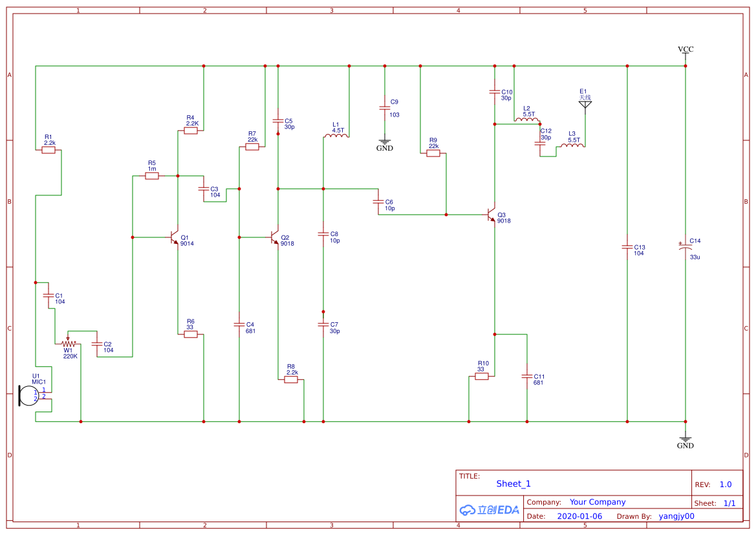Click the Sheet_1 title text
Viewport: 756px width, 535px height.
tap(513, 484)
